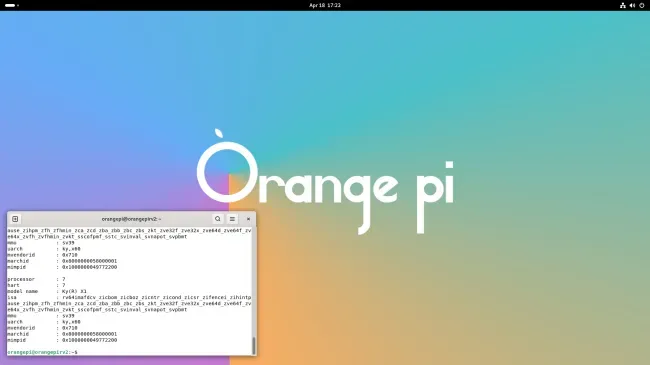Click the terminal scrollbar handle
This screenshot has height=365, width=650.
point(254,346)
